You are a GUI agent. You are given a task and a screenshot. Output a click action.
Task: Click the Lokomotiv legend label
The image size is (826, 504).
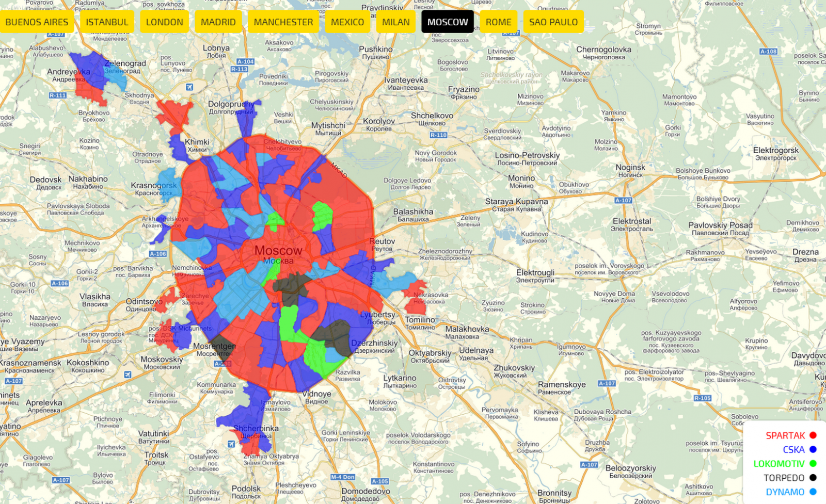[x=779, y=464]
